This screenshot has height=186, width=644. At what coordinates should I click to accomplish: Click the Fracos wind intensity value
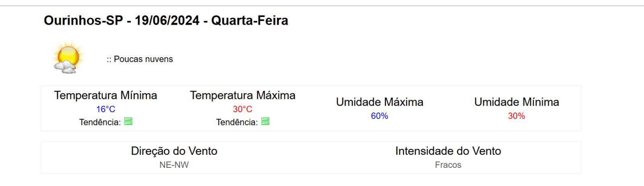(x=448, y=165)
